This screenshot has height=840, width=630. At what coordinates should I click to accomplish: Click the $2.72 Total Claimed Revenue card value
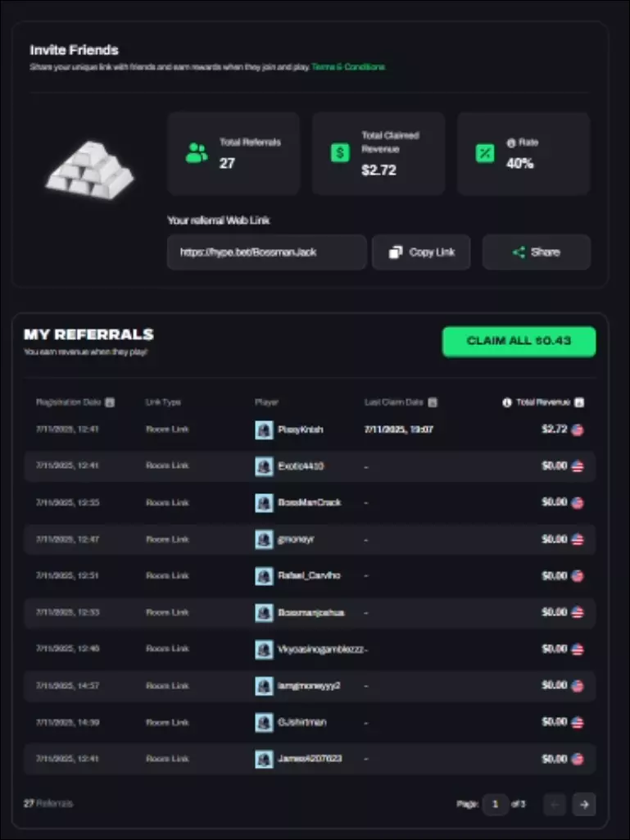coord(378,170)
